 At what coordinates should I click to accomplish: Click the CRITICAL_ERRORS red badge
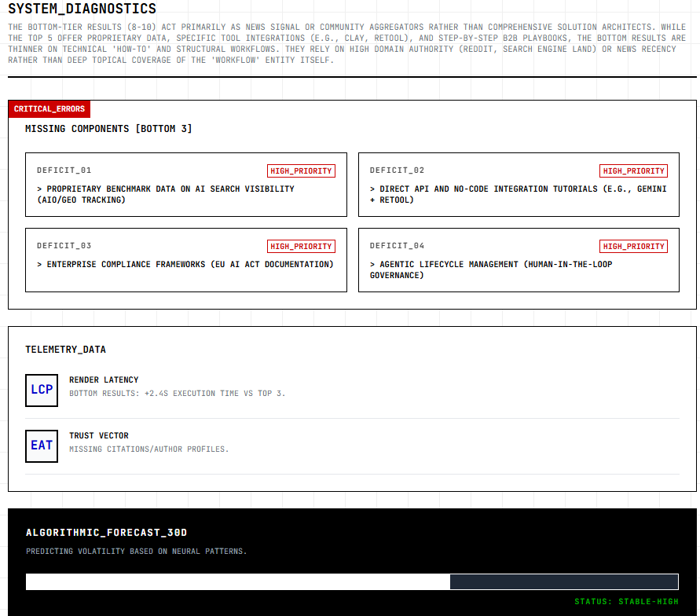49,108
